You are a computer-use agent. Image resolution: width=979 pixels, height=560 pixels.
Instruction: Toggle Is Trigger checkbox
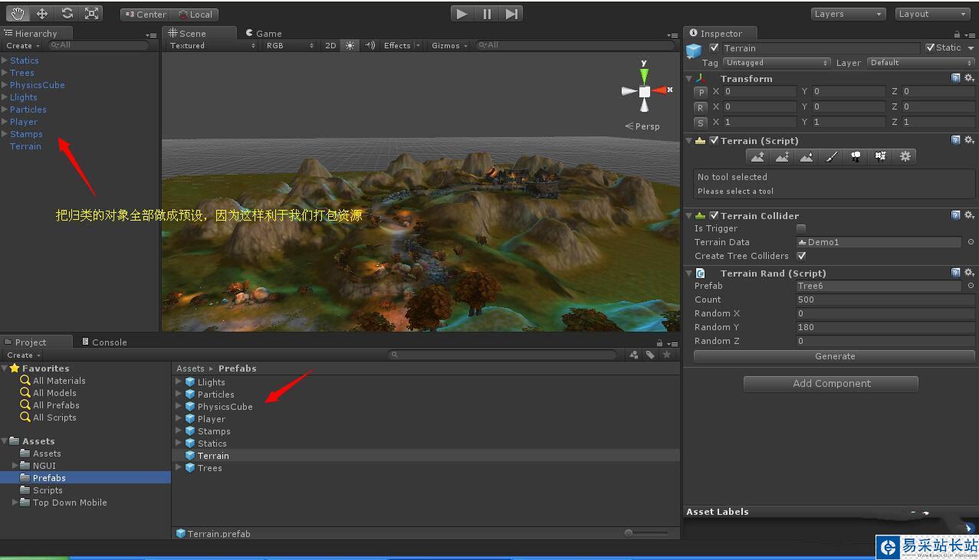tap(801, 228)
